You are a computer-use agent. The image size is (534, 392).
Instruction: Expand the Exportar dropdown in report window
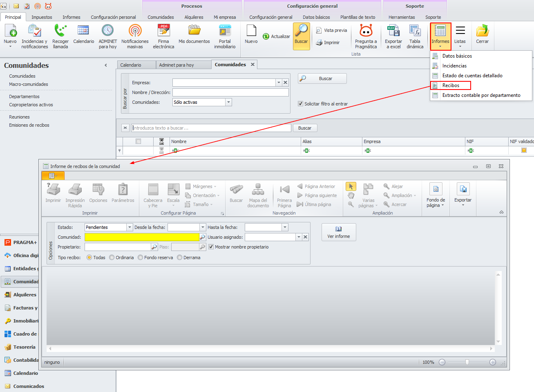click(463, 195)
